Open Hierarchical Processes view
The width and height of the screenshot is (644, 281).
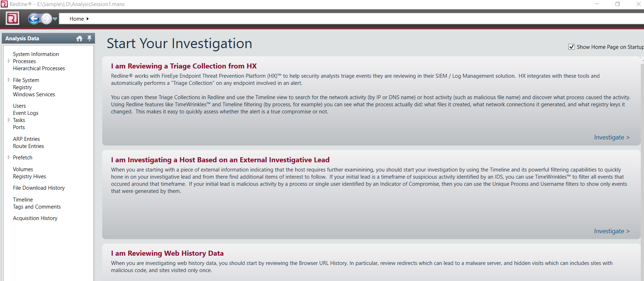[39, 68]
